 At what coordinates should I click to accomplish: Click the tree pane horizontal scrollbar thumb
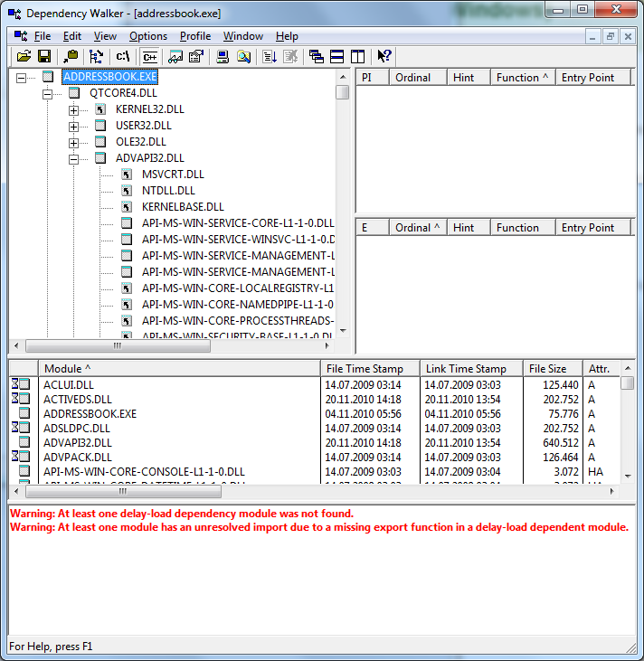click(117, 345)
